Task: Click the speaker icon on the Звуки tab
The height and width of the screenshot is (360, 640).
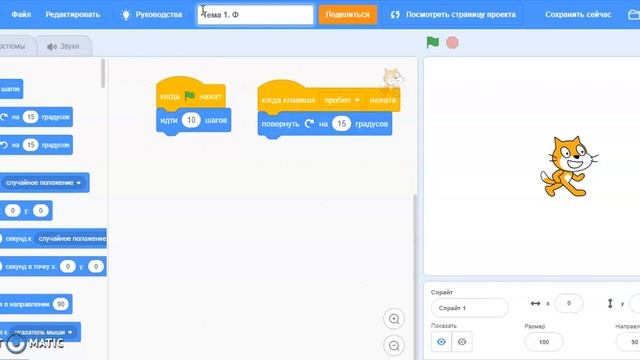Action: click(52, 47)
